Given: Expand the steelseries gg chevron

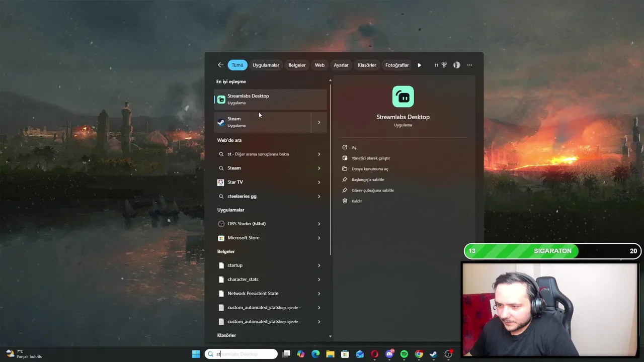Looking at the screenshot, I should click(x=319, y=196).
